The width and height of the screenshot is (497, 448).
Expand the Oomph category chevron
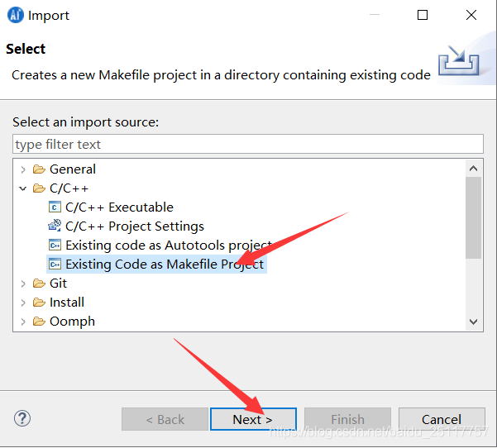click(23, 322)
